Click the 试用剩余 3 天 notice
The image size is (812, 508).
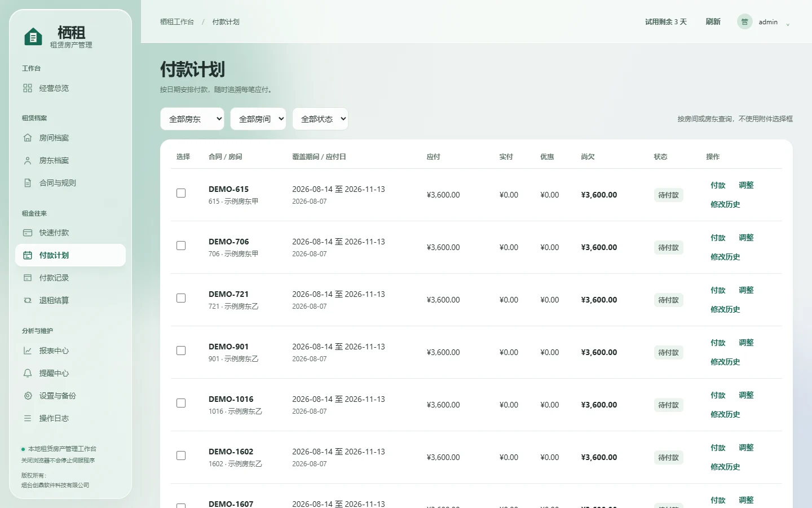(666, 22)
